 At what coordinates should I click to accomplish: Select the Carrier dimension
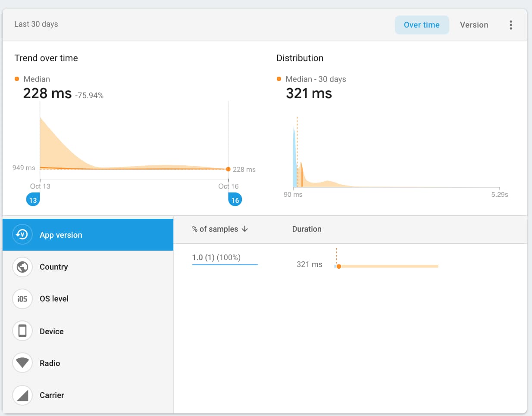tap(88, 395)
